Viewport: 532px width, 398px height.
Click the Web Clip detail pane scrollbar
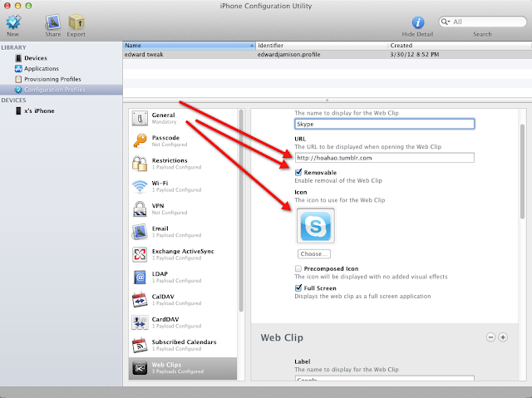[523, 171]
